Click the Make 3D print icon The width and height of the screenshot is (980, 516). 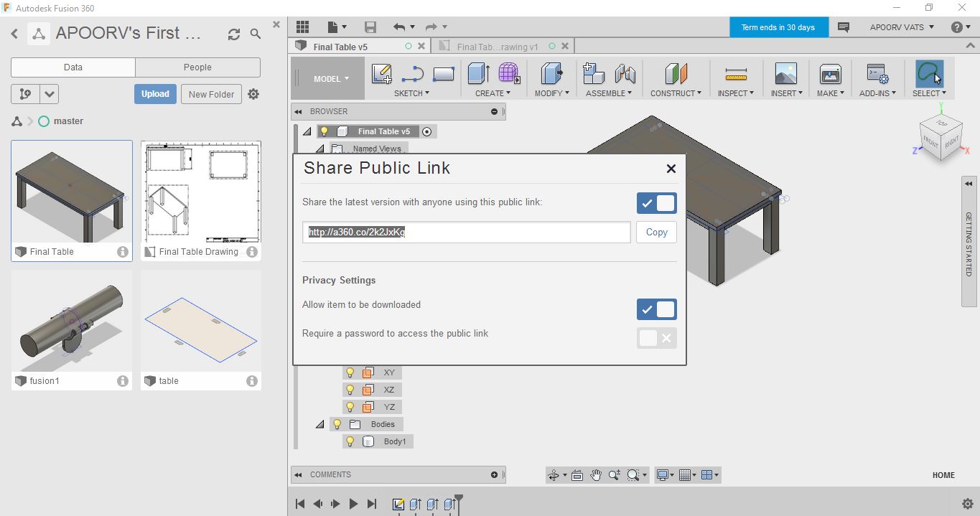click(830, 73)
